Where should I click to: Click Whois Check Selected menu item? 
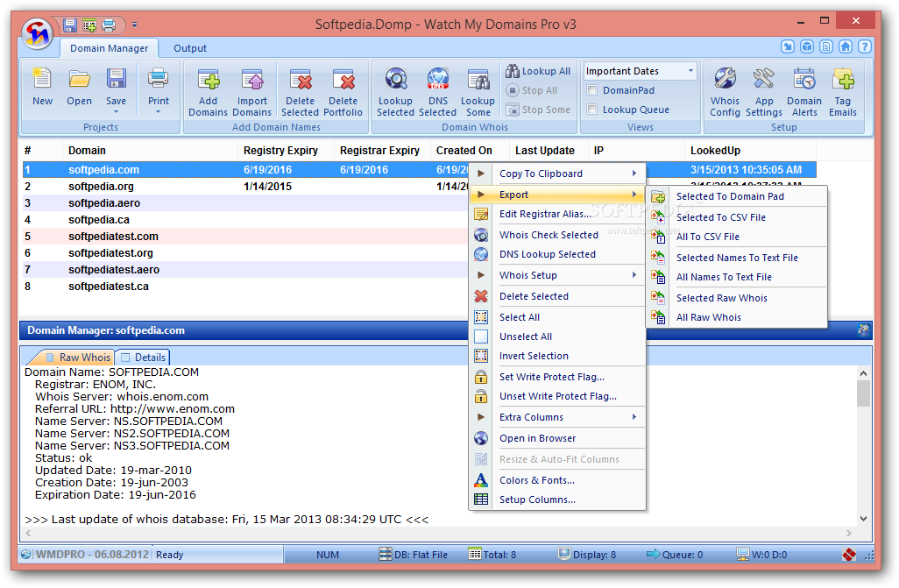pos(557,235)
